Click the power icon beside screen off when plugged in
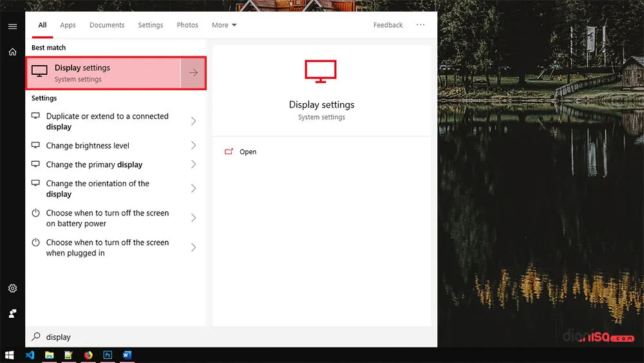 35,242
